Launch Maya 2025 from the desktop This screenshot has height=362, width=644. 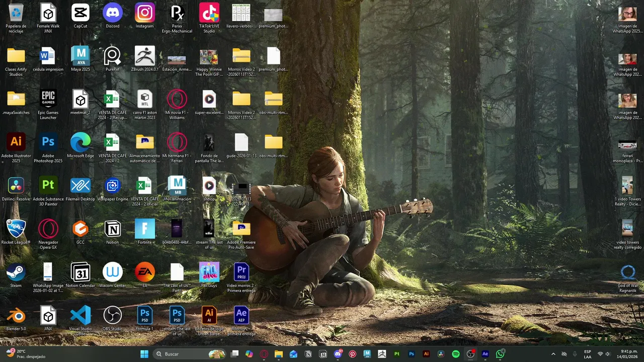point(80,59)
